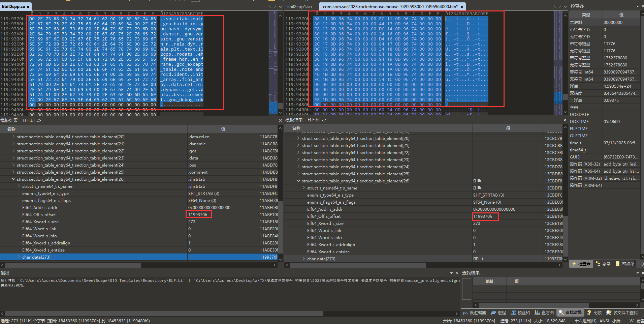Select s_offset value 1199370h in right panel
644x324 pixels.
[483, 216]
